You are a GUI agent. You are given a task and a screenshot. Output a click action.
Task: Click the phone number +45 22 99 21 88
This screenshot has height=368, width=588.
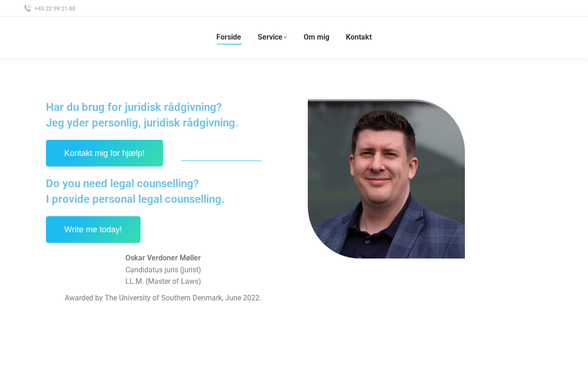(55, 9)
